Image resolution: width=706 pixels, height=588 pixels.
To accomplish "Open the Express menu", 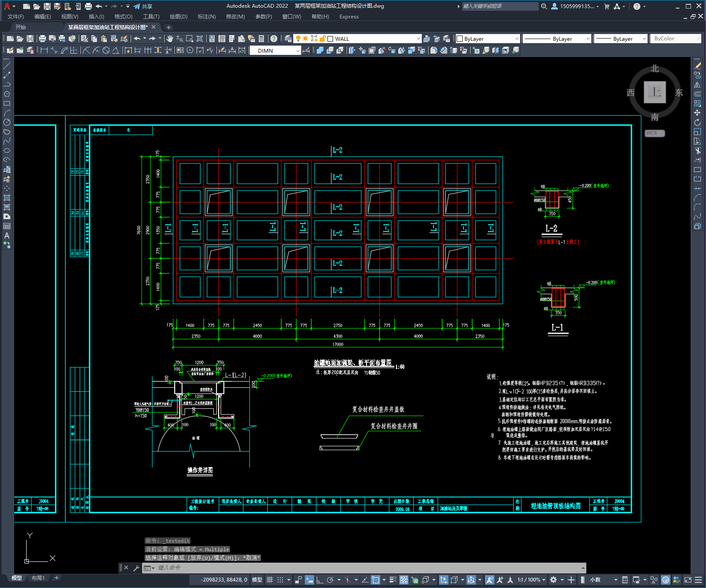I will [x=349, y=17].
